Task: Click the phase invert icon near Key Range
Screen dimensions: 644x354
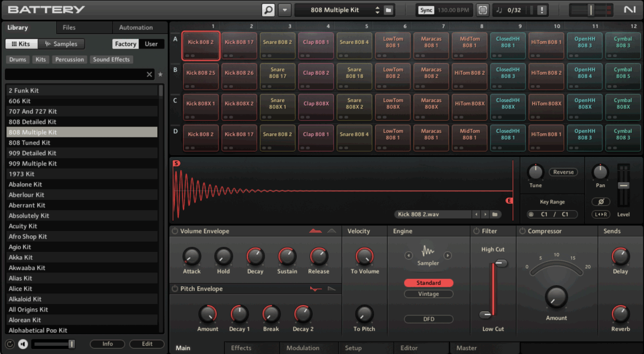Action: (x=601, y=201)
